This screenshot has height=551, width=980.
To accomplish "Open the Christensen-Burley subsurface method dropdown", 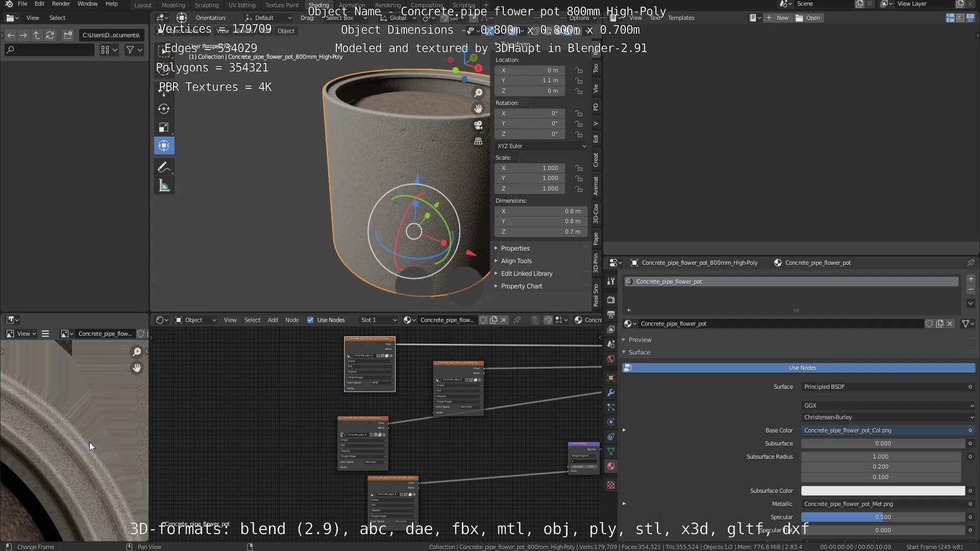I will 888,418.
